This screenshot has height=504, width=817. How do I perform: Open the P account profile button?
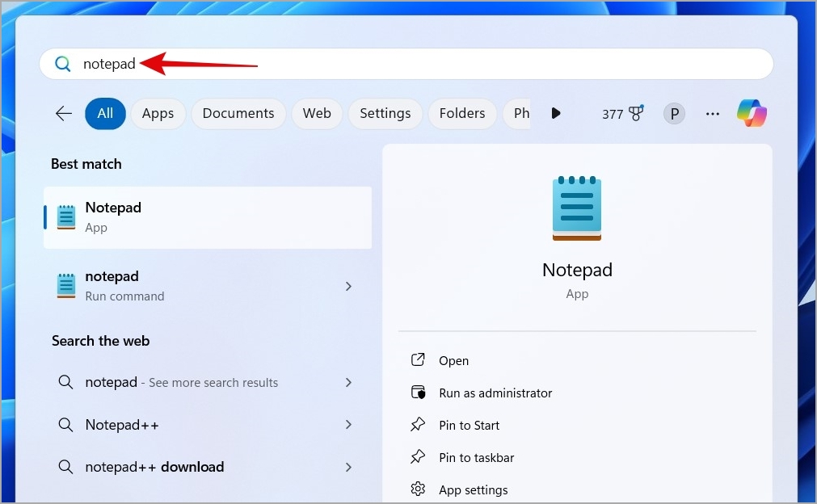674,114
